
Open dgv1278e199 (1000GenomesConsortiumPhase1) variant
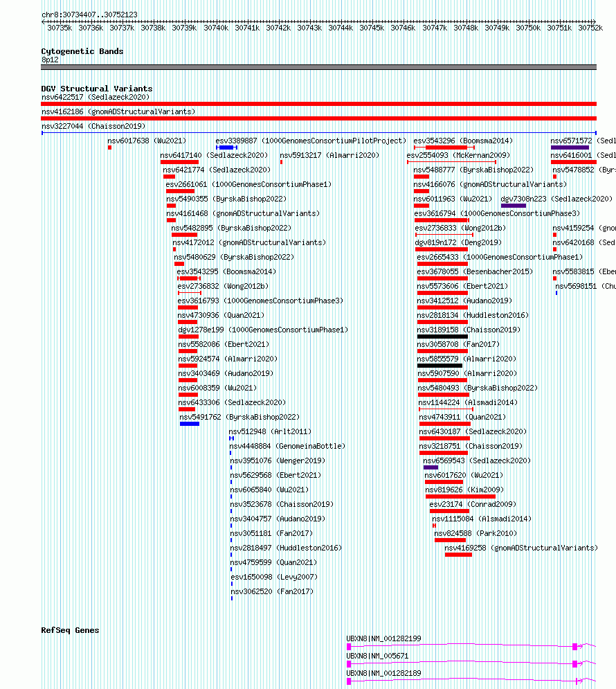click(x=263, y=329)
